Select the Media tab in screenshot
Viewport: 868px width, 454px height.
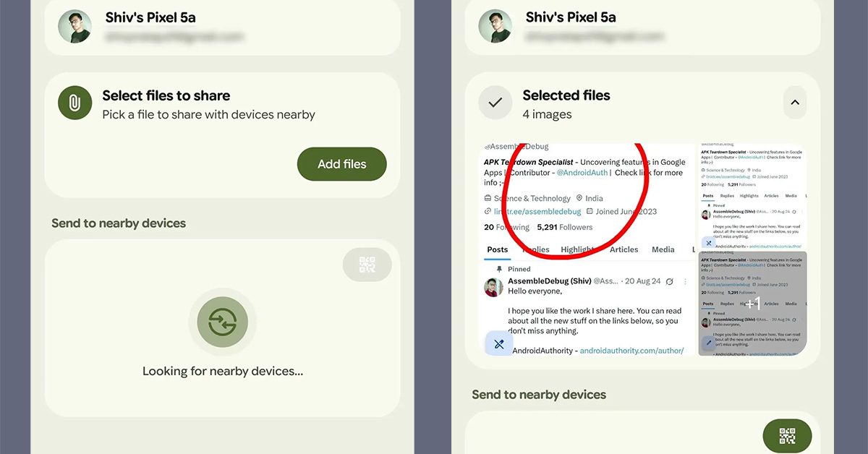pyautogui.click(x=663, y=249)
